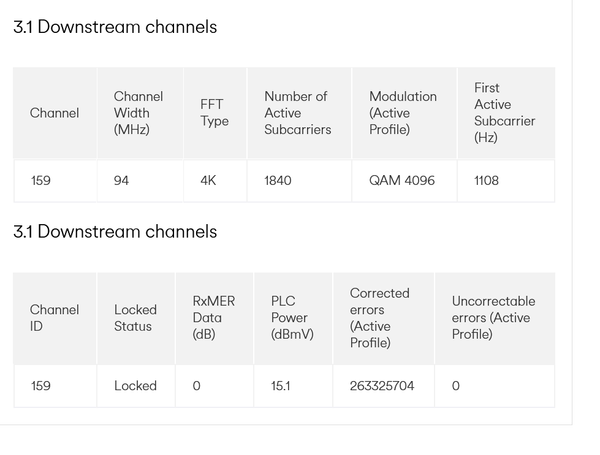Click the Uncorrectable errors (Active Profile) header
The width and height of the screenshot is (600, 455).
point(493,318)
